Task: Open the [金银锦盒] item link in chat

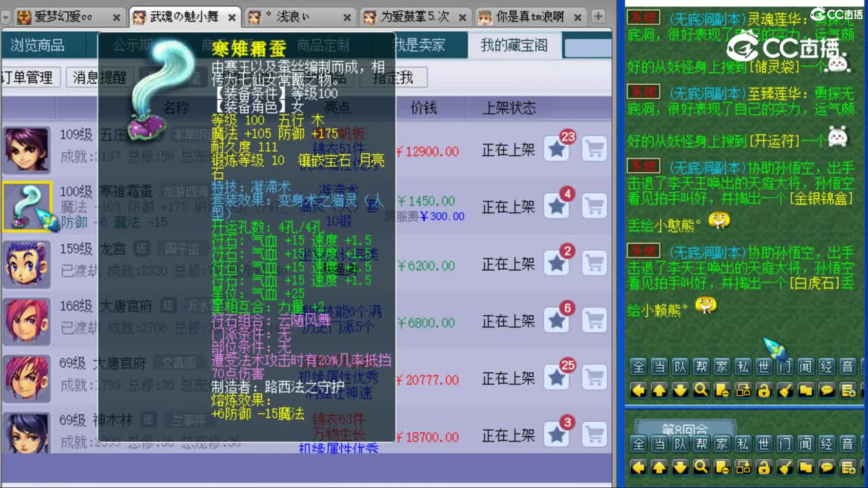Action: click(820, 199)
